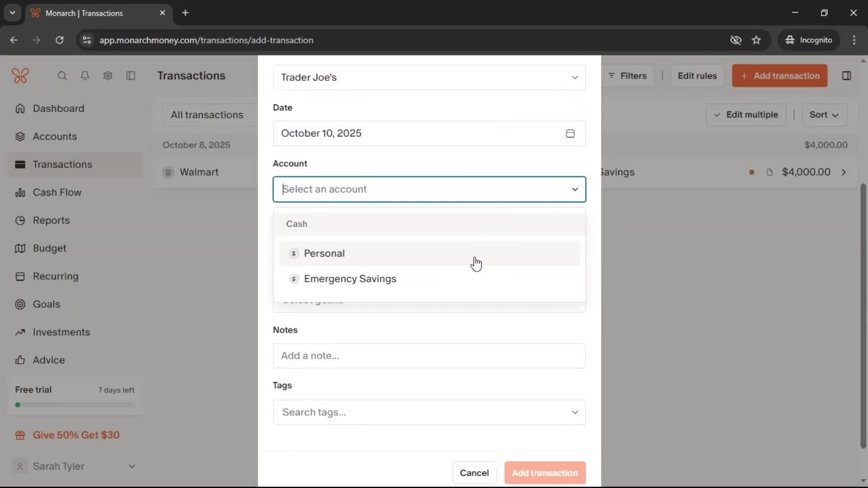868x488 pixels.
Task: Click the Add a note field
Action: tap(429, 356)
